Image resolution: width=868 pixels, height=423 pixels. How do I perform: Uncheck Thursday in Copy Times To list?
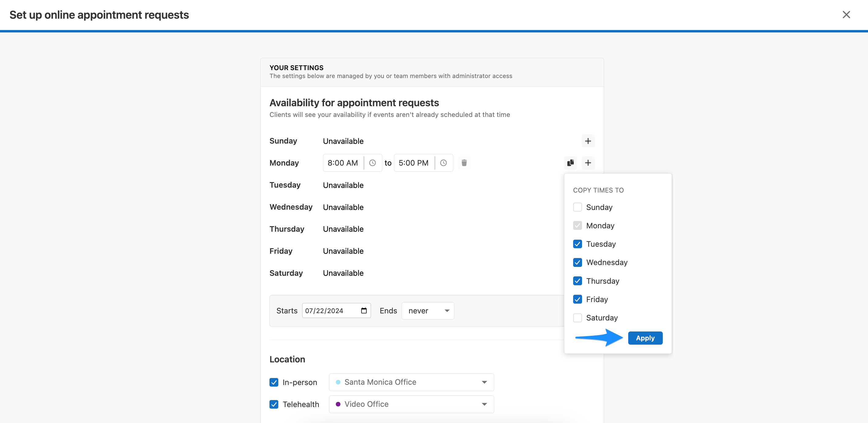[x=577, y=281]
